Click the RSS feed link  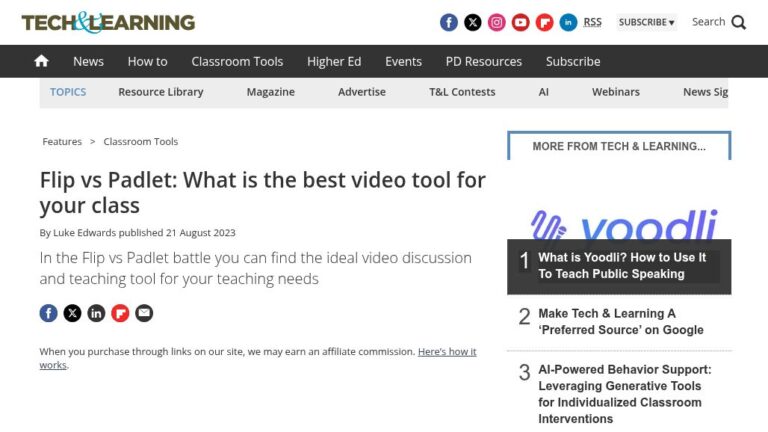click(x=593, y=22)
